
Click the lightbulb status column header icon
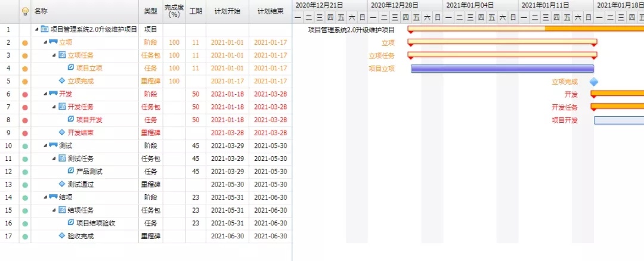[25, 11]
